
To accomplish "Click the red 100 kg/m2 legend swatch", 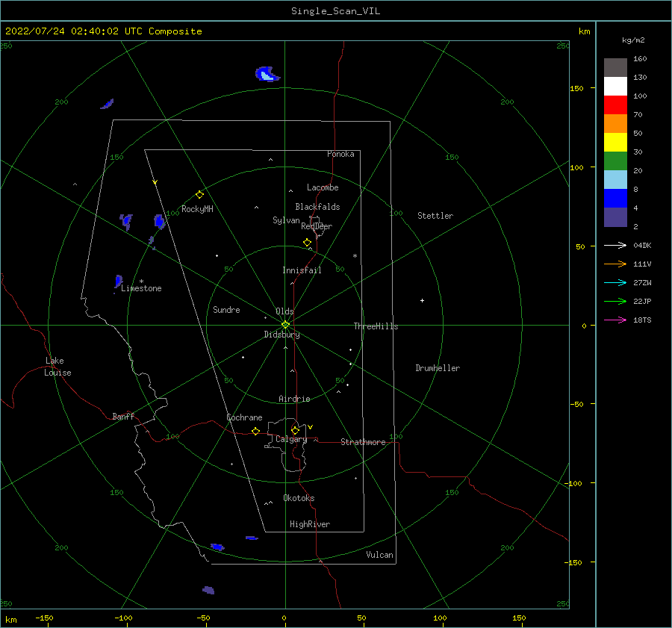I will (615, 105).
